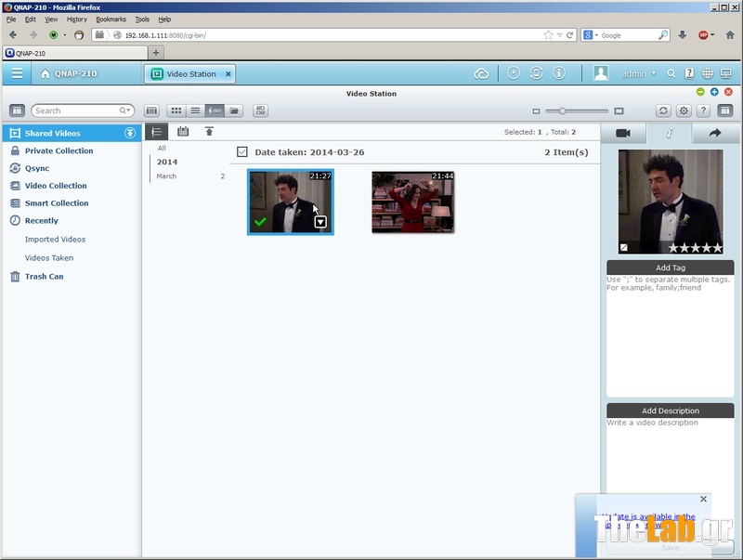Viewport: 743px width, 560px height.
Task: Click upload icon beside Shared Videos
Action: click(x=130, y=133)
